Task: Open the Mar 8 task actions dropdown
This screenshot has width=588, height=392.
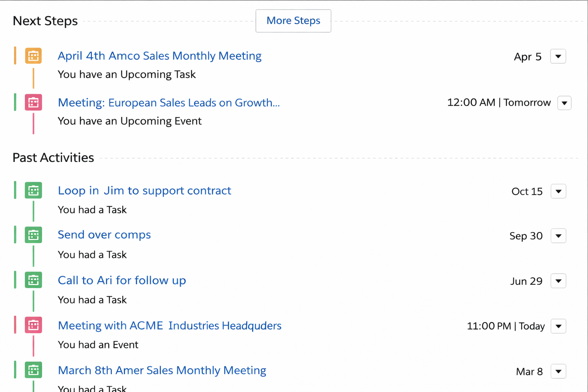Action: (558, 371)
